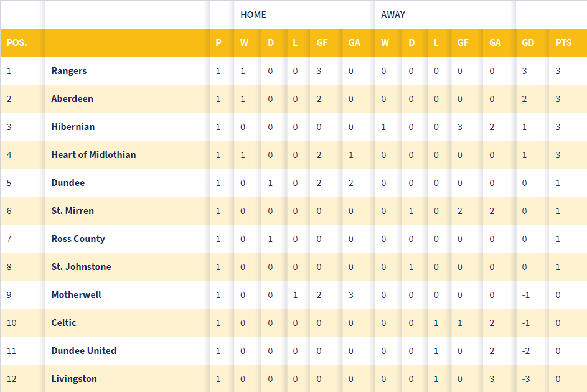Click the Aberdeen team name
This screenshot has width=587, height=392.
[x=72, y=99]
